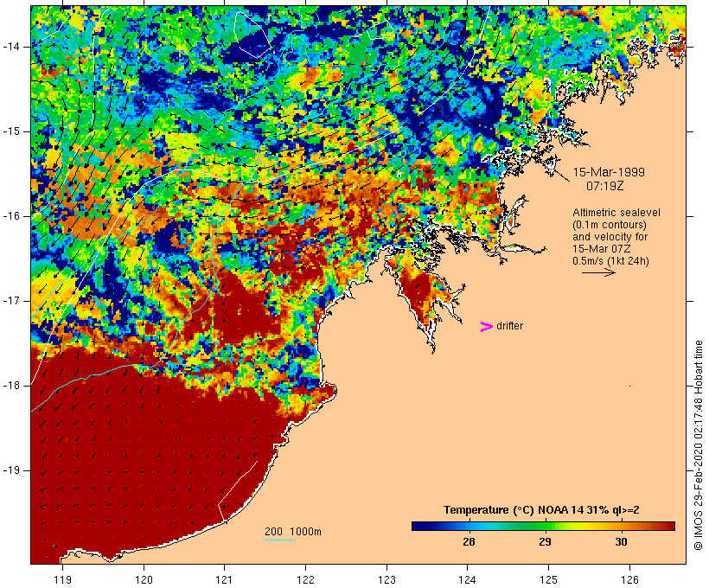The image size is (709, 588).
Task: Click the 'and velocity for' text
Action: (610, 237)
